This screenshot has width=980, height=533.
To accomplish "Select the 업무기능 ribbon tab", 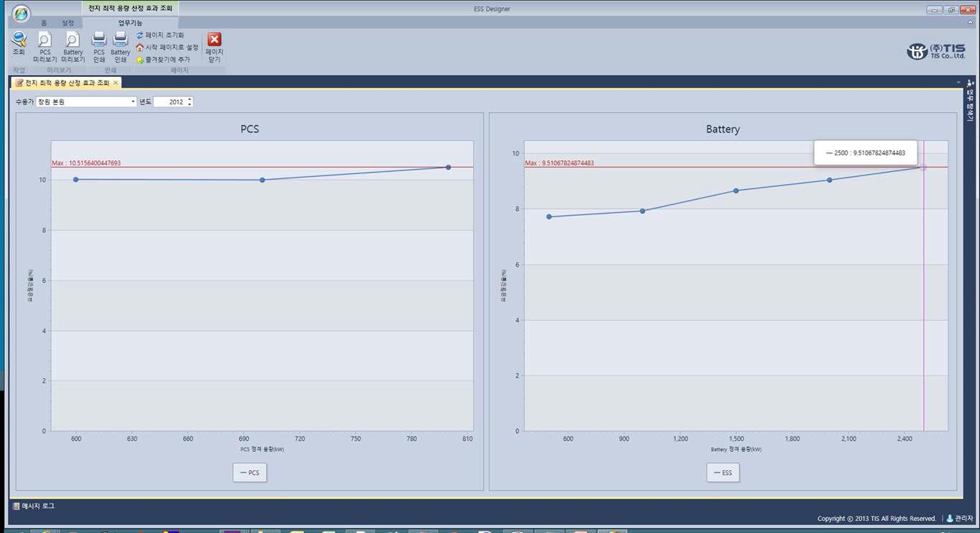I will point(130,23).
